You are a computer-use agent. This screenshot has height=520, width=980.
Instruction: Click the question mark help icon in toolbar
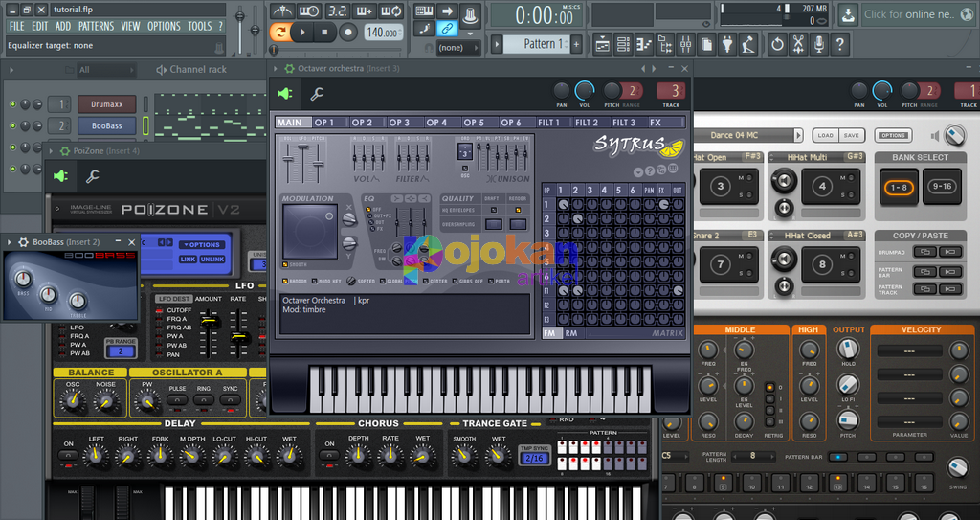coord(840,44)
